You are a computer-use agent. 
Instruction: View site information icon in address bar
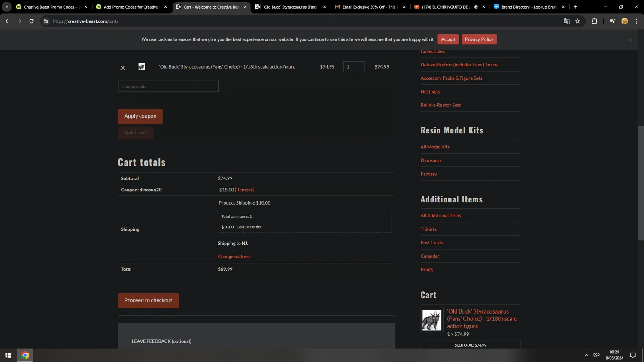(x=46, y=21)
